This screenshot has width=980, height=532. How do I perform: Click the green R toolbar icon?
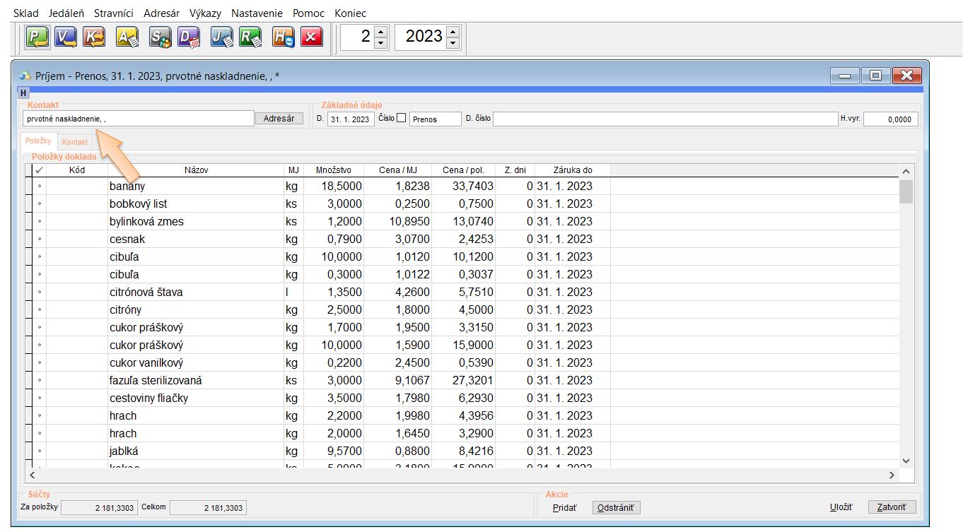point(250,37)
